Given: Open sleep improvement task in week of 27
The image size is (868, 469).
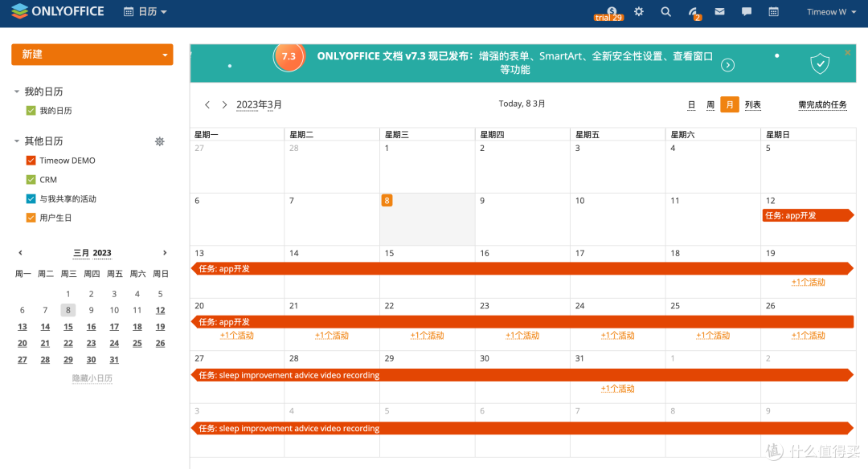Looking at the screenshot, I should pyautogui.click(x=522, y=375).
